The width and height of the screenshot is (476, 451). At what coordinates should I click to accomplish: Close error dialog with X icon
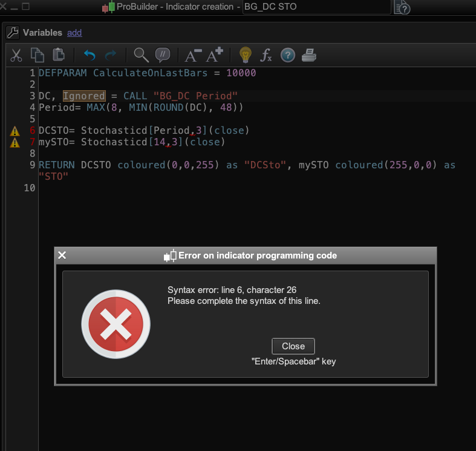click(62, 255)
